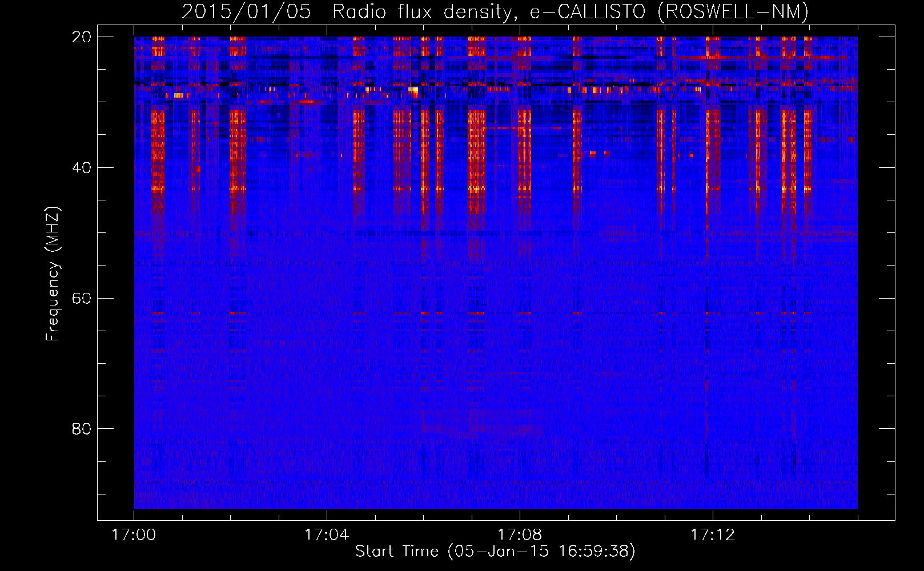Click the "Start Time (05-Jan-15 16:59:38)" label
Image resolution: width=924 pixels, height=571 pixels.
(495, 552)
